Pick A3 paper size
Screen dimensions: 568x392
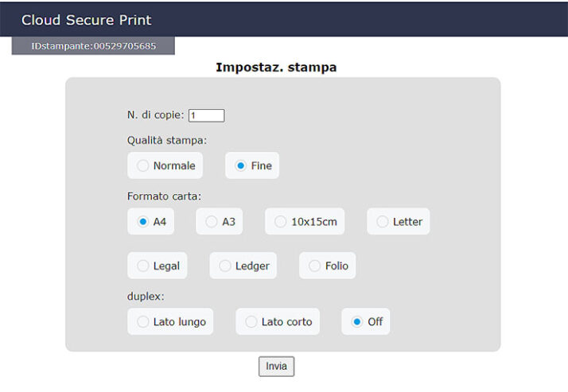tap(212, 222)
